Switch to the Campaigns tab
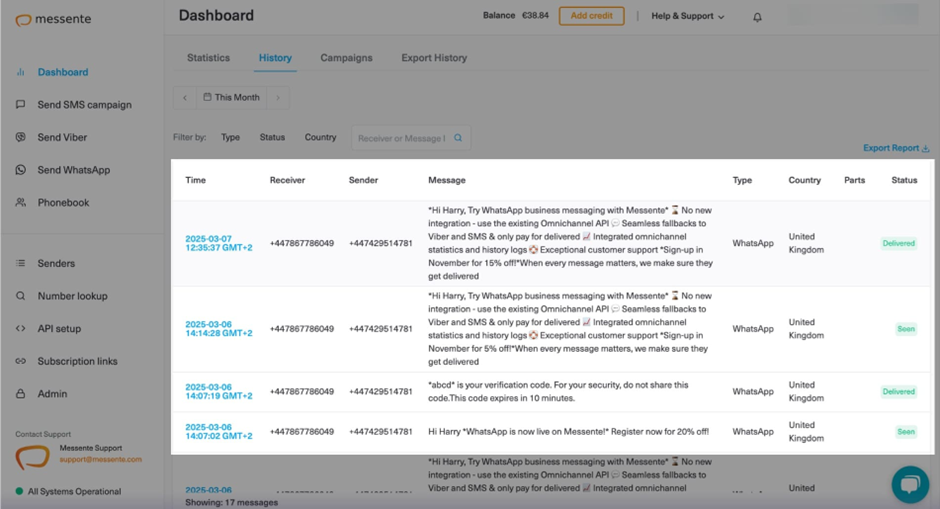940x509 pixels. pos(347,58)
